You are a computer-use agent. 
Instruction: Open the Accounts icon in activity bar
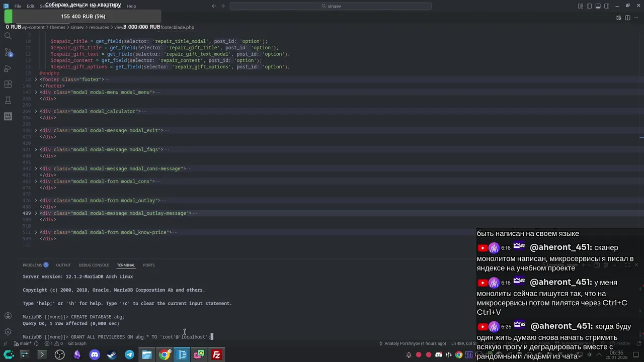tap(8, 316)
